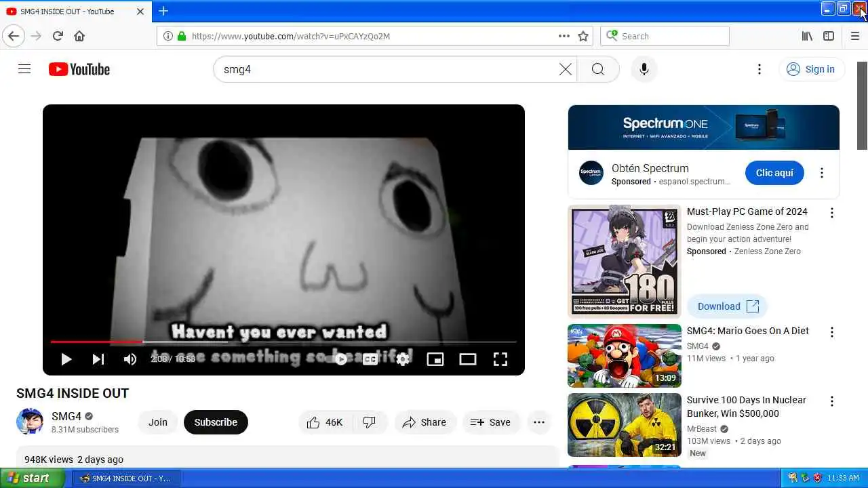Click the taskbar clock showing 11:33 AM
868x488 pixels.
(843, 478)
